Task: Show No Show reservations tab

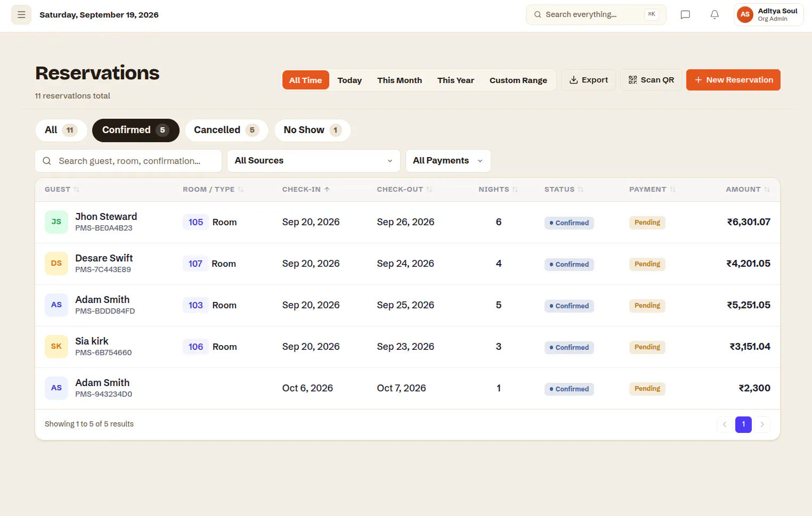Action: [x=313, y=130]
